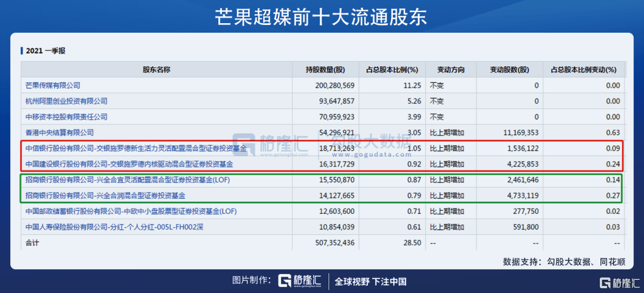644x293 pixels.
Task: Open 招商银行 兴全合润 fund link
Action: click(x=105, y=195)
